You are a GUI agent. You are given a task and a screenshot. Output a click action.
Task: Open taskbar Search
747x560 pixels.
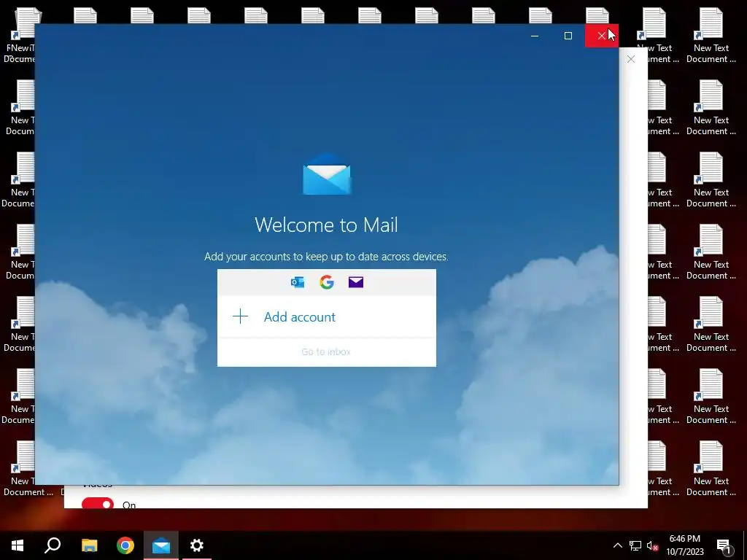(x=53, y=545)
